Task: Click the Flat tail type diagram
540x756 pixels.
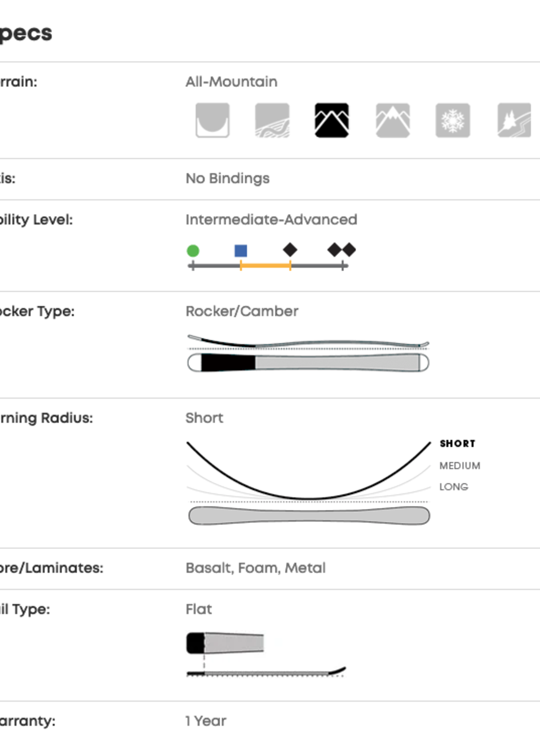Action: 266,655
